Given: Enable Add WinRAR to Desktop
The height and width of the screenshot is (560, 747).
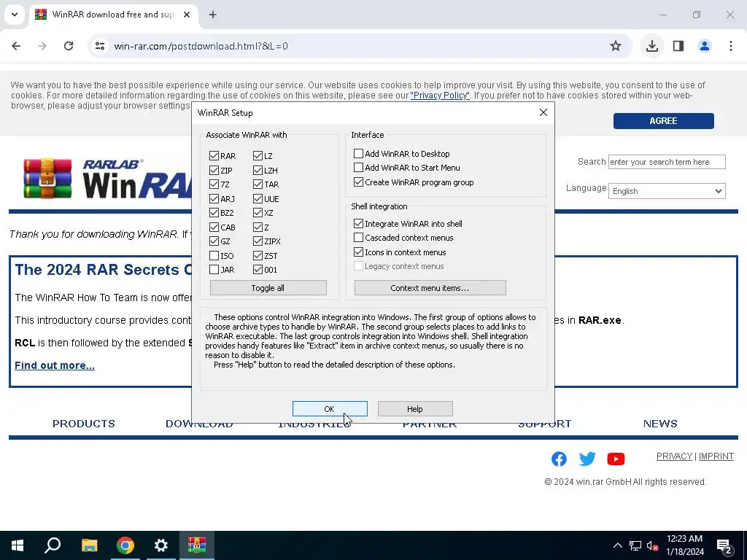Looking at the screenshot, I should [x=358, y=153].
